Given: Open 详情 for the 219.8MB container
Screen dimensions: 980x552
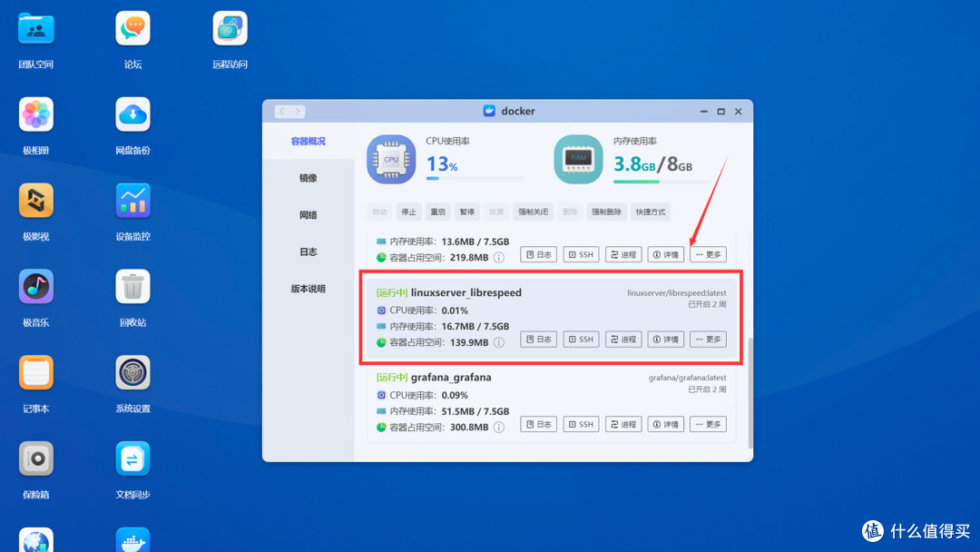Looking at the screenshot, I should tap(666, 254).
